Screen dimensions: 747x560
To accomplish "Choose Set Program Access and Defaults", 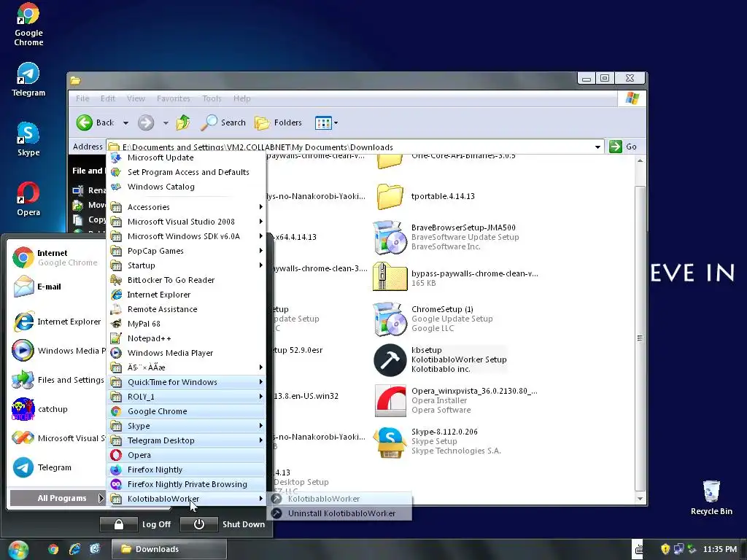I will (x=186, y=172).
